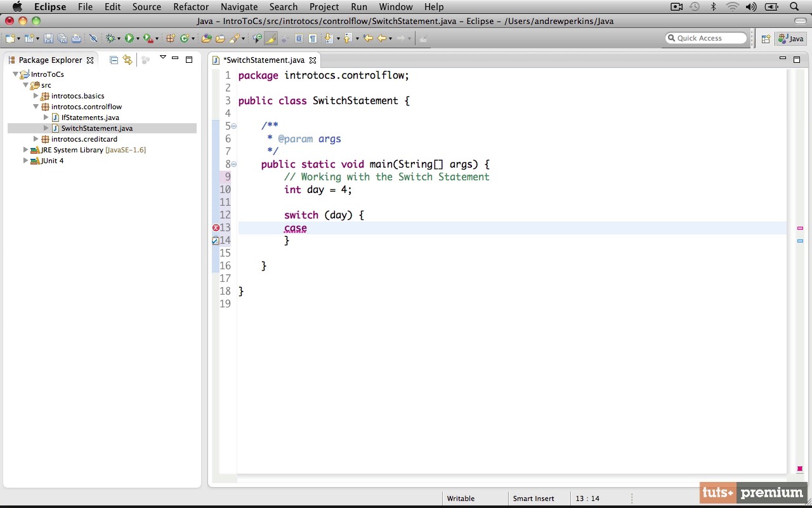Screen dimensions: 812x508
Task: Collapse all in Package Explorer
Action: 114,60
